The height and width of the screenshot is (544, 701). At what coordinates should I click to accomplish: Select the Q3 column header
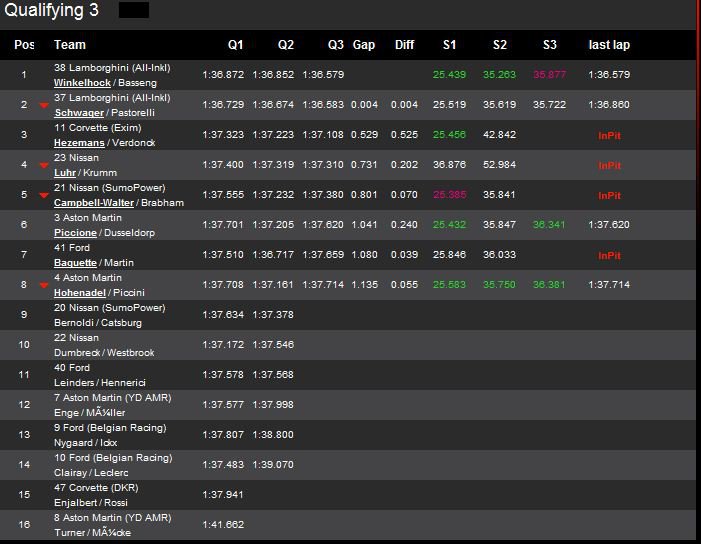[x=335, y=45]
